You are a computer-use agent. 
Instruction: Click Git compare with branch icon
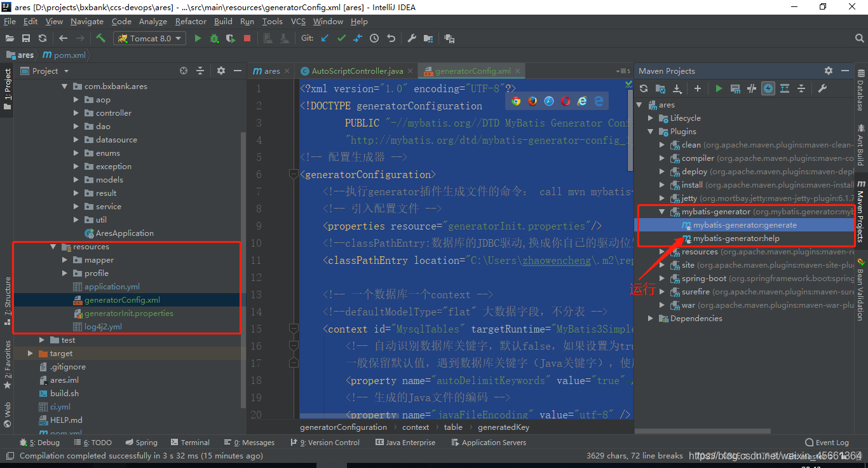point(358,38)
